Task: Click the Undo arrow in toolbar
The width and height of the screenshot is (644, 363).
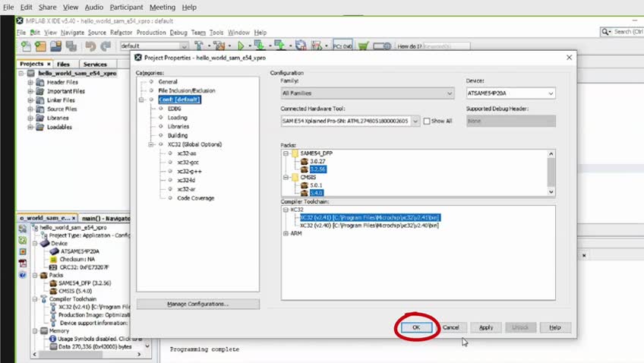Action: tap(90, 46)
